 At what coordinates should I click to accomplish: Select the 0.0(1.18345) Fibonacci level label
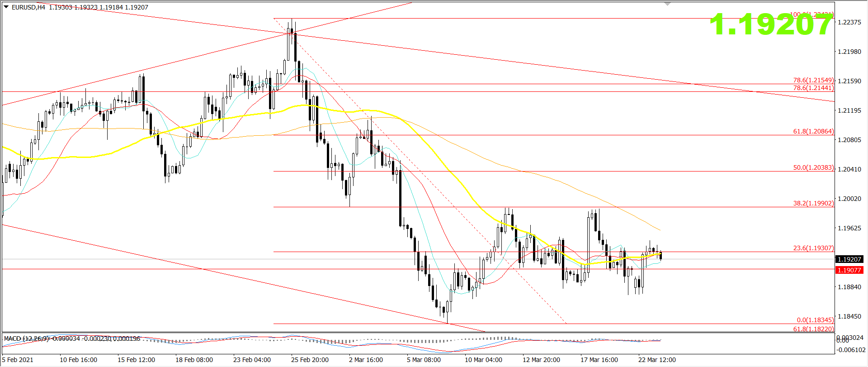tap(815, 320)
